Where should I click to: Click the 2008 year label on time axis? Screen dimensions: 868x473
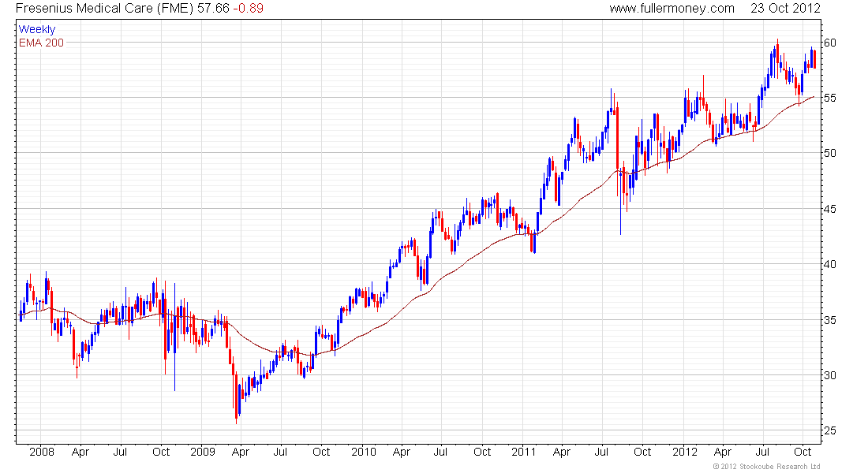(42, 452)
